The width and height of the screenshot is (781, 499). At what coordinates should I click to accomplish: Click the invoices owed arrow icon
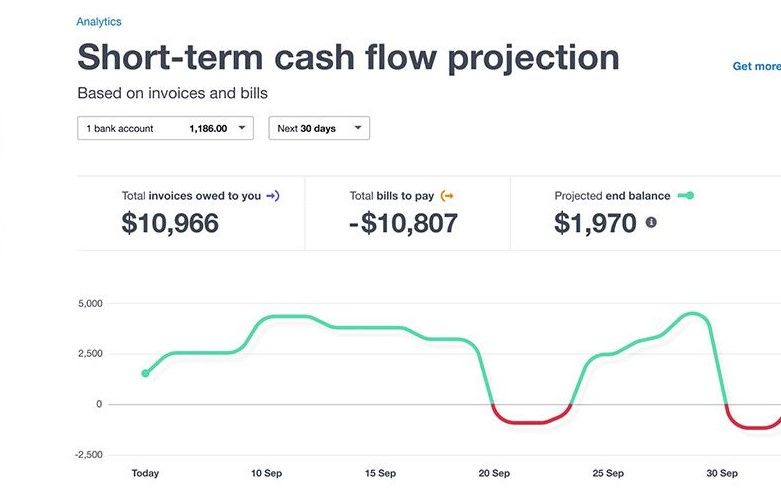click(273, 196)
